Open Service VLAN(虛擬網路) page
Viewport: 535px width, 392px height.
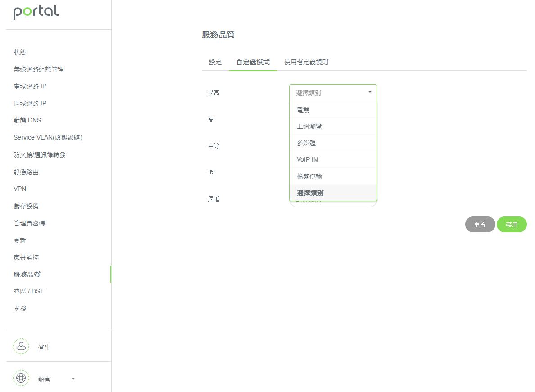pos(48,137)
